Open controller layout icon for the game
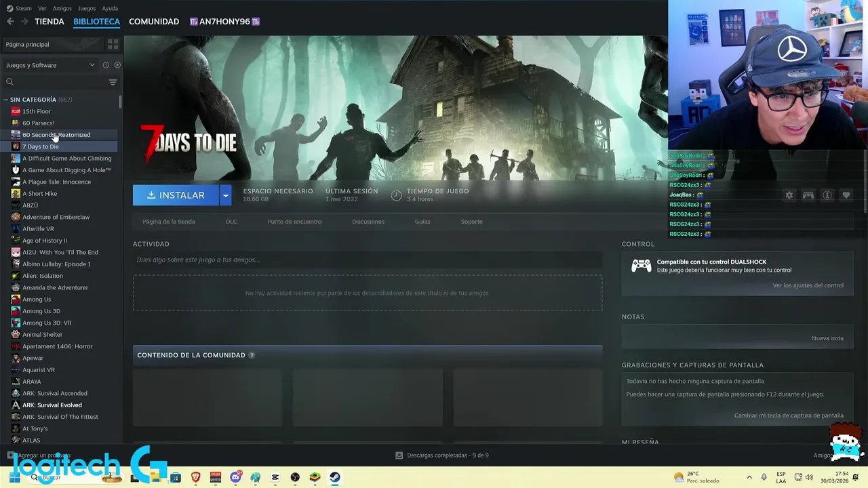The width and height of the screenshot is (868, 488). point(808,195)
